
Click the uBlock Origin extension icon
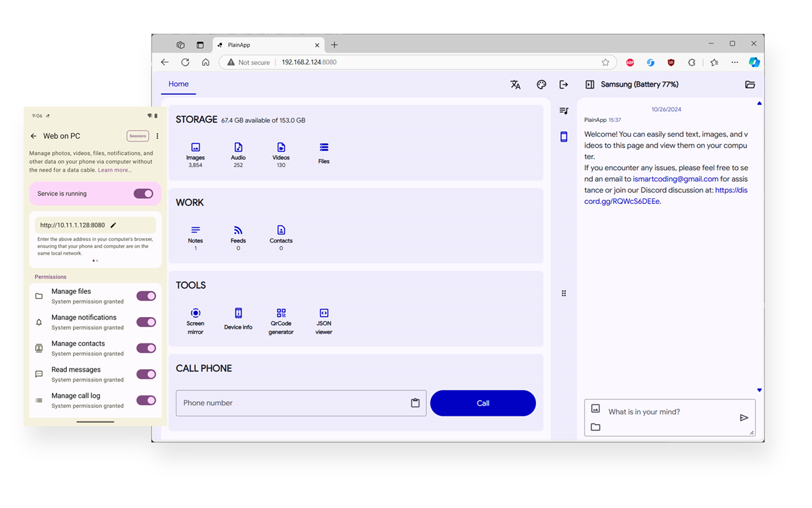point(671,62)
